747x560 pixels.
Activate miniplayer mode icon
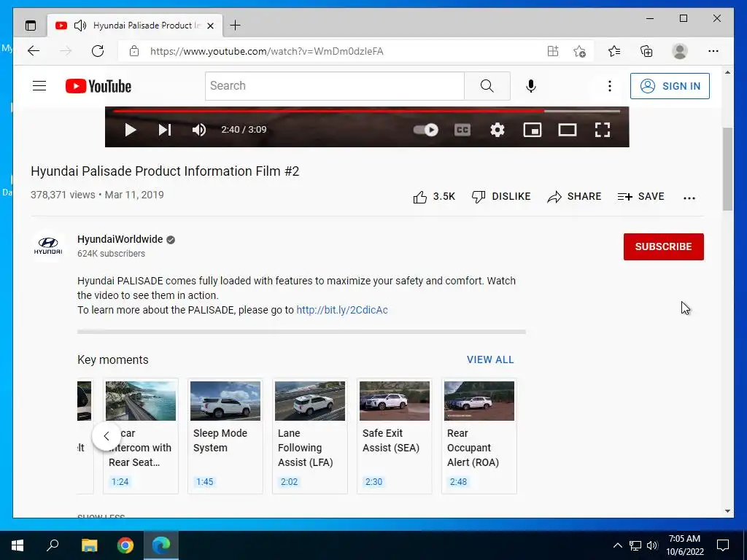(x=532, y=130)
